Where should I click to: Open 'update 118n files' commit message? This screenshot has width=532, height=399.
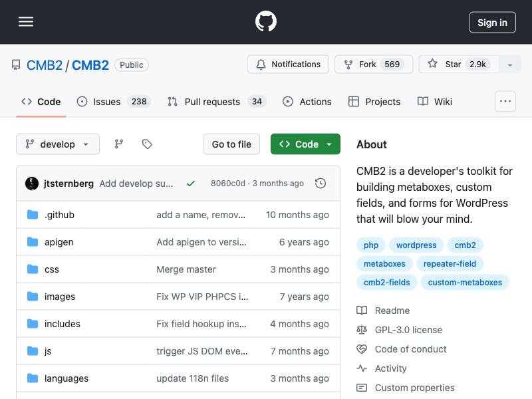193,378
